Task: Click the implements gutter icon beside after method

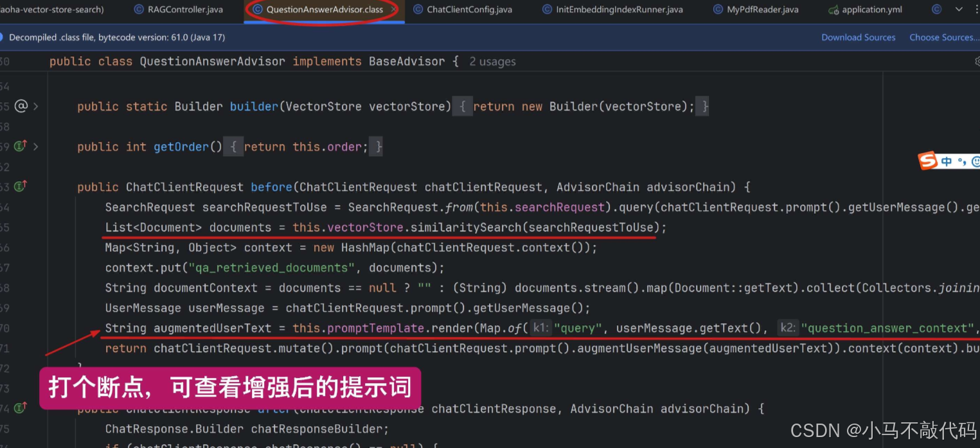Action: click(20, 408)
